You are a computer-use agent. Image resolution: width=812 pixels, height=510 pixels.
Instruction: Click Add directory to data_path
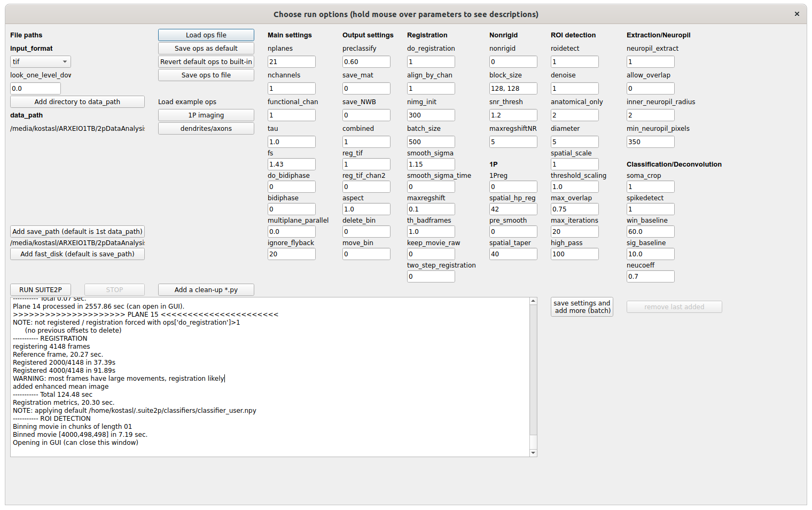coord(77,101)
